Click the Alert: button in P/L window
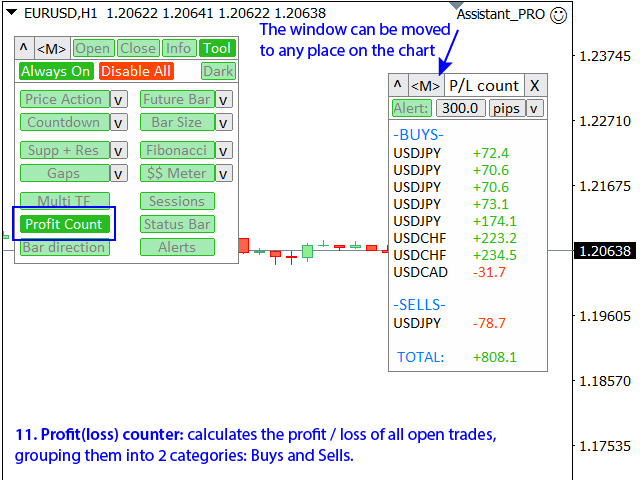The image size is (640, 480). point(411,108)
